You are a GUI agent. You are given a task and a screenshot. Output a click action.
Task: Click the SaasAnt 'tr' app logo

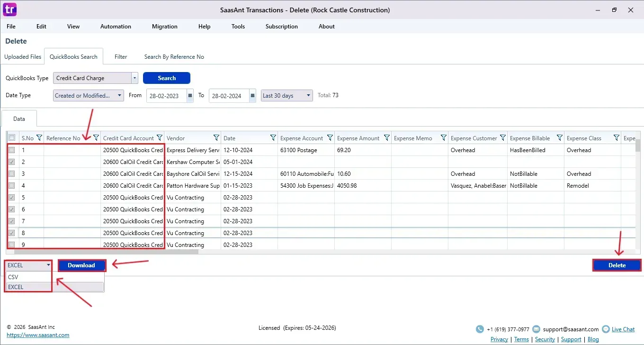pyautogui.click(x=9, y=9)
